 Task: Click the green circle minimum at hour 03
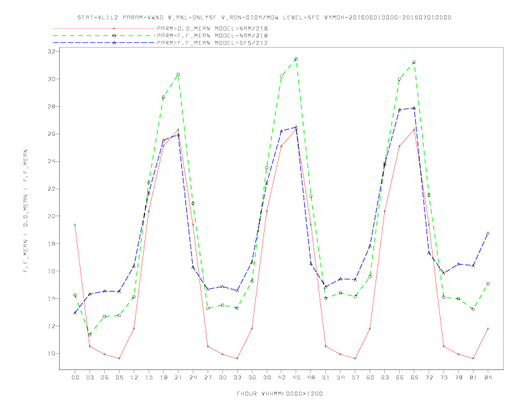click(89, 334)
